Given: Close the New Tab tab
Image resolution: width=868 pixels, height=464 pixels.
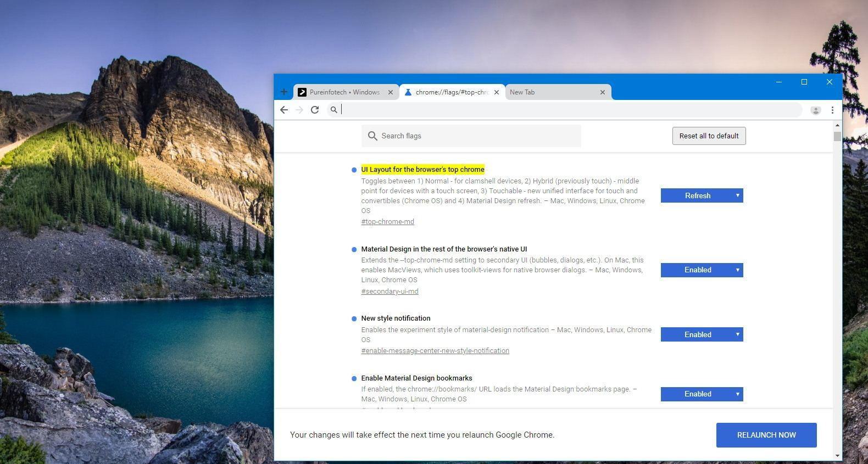Looking at the screenshot, I should (x=602, y=92).
